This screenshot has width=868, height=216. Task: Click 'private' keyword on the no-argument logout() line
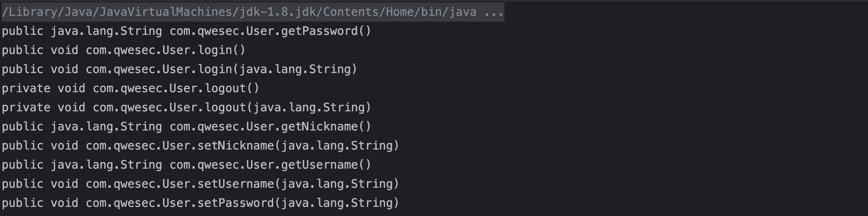tap(26, 88)
